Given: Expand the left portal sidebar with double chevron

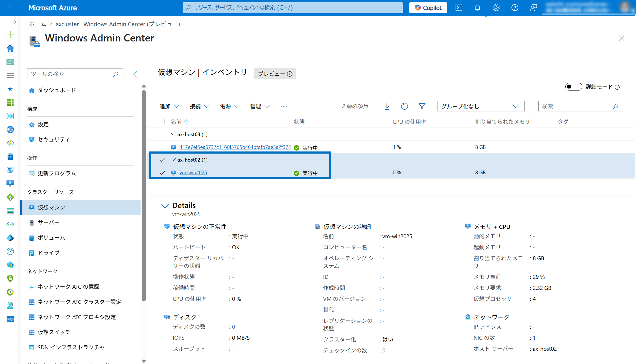Looking at the screenshot, I should click(14, 22).
